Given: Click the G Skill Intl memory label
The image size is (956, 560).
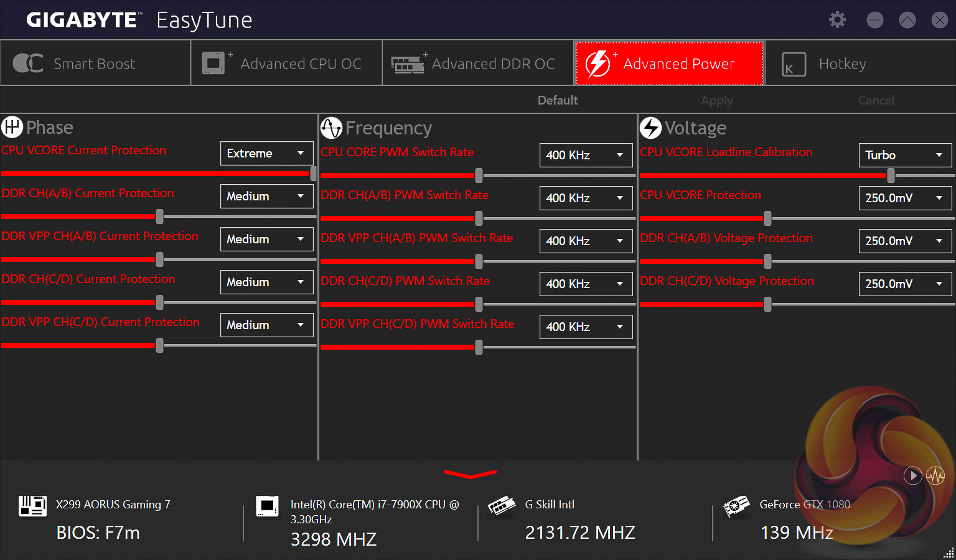Looking at the screenshot, I should (550, 505).
